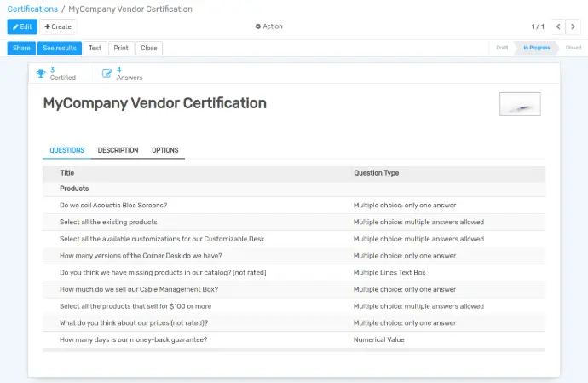
Task: Click the Close survey button
Action: pyautogui.click(x=149, y=48)
